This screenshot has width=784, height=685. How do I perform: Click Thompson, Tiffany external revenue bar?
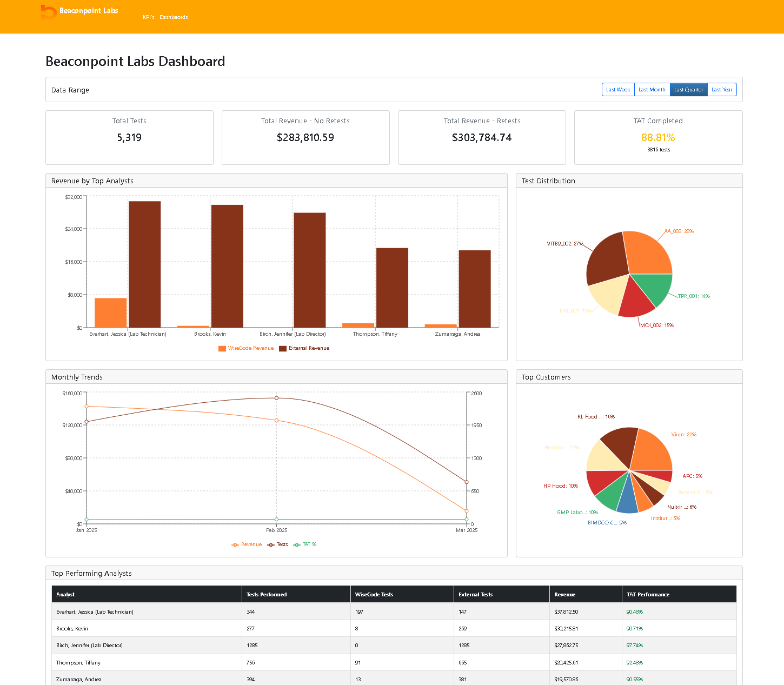[x=392, y=288]
